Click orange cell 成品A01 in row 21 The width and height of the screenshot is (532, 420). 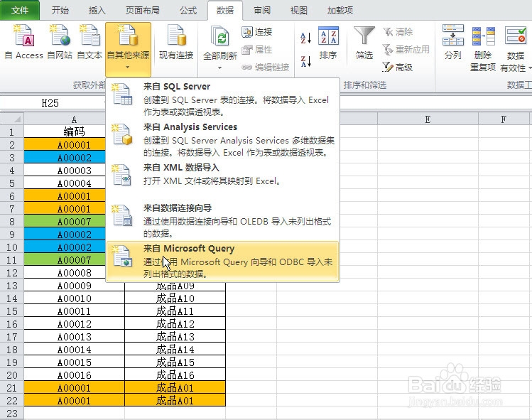pyautogui.click(x=175, y=388)
